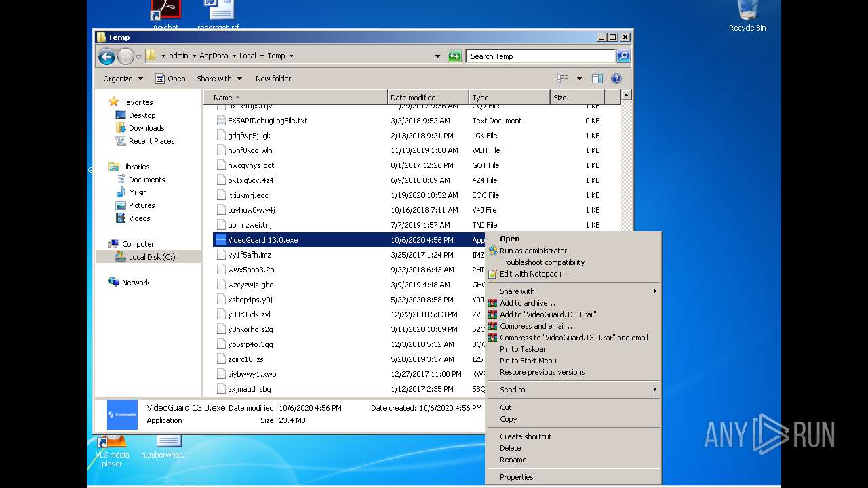Open view options dropdown arrow
The height and width of the screenshot is (488, 868).
(x=579, y=79)
